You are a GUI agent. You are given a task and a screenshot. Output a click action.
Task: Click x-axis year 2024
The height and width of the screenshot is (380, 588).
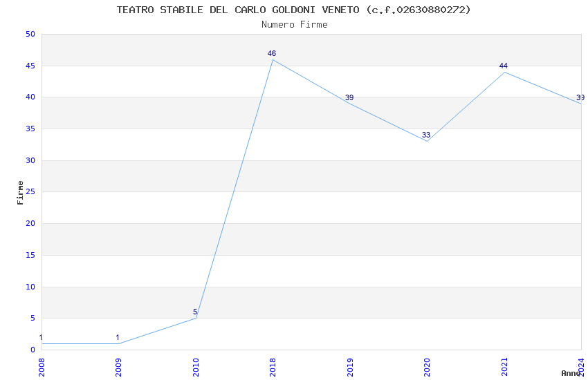(x=581, y=368)
